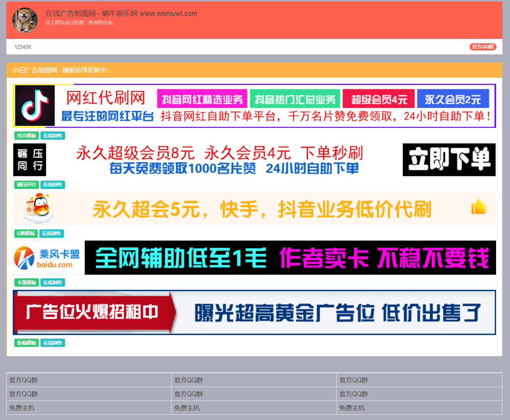Click the 乘风卡盟 baidu.com logo
Image resolution: width=510 pixels, height=420 pixels.
(48, 257)
